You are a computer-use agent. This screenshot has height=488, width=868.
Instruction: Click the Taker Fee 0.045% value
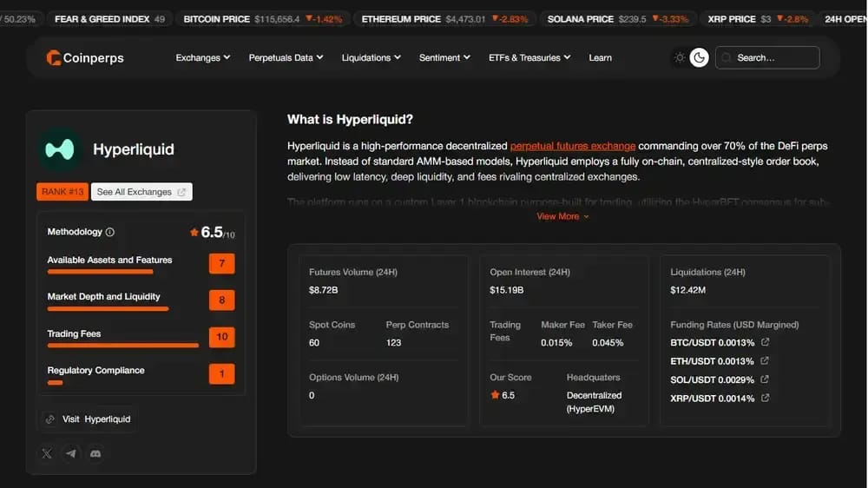click(x=608, y=343)
